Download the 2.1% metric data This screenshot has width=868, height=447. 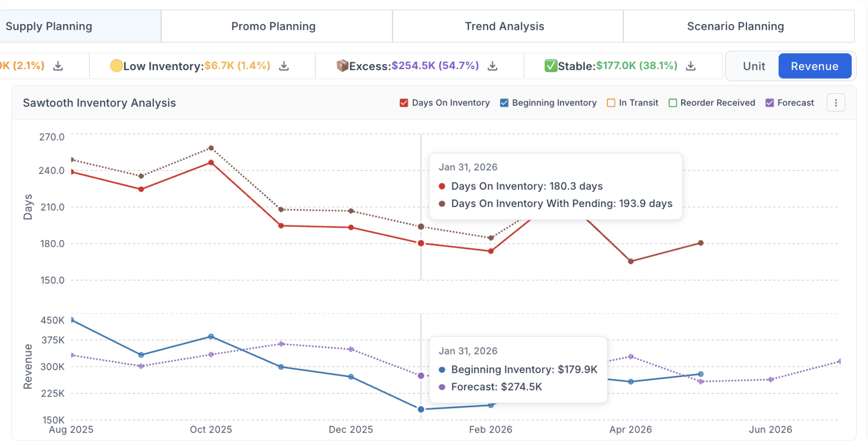tap(58, 66)
